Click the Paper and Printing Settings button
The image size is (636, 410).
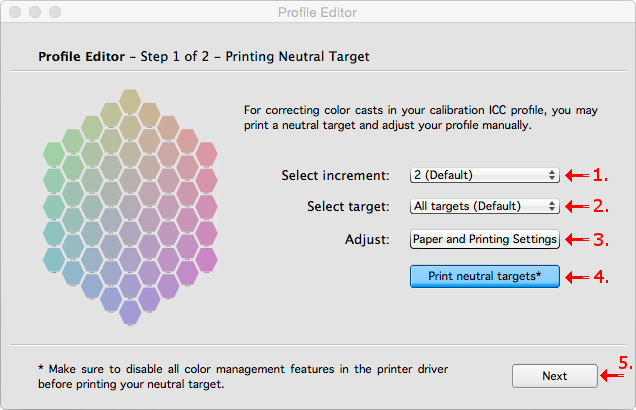(485, 239)
